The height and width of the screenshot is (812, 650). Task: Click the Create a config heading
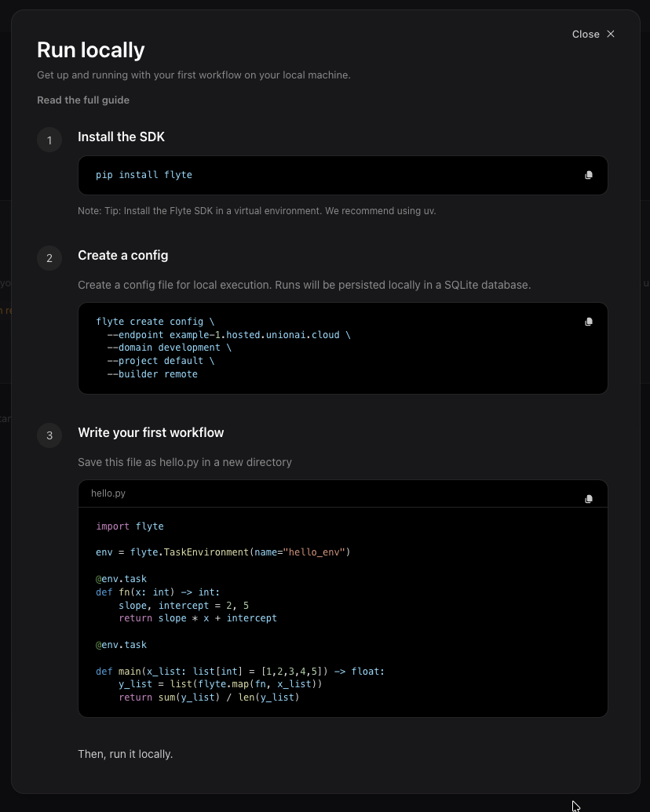tap(122, 255)
